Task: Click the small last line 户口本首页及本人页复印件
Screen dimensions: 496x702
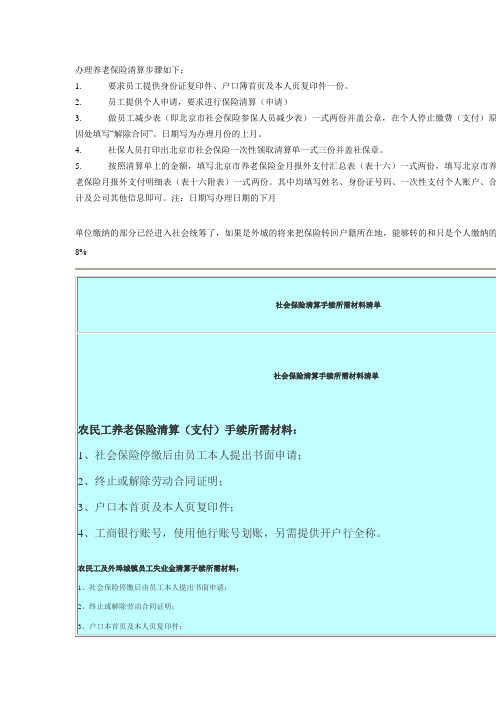Action: [130, 626]
